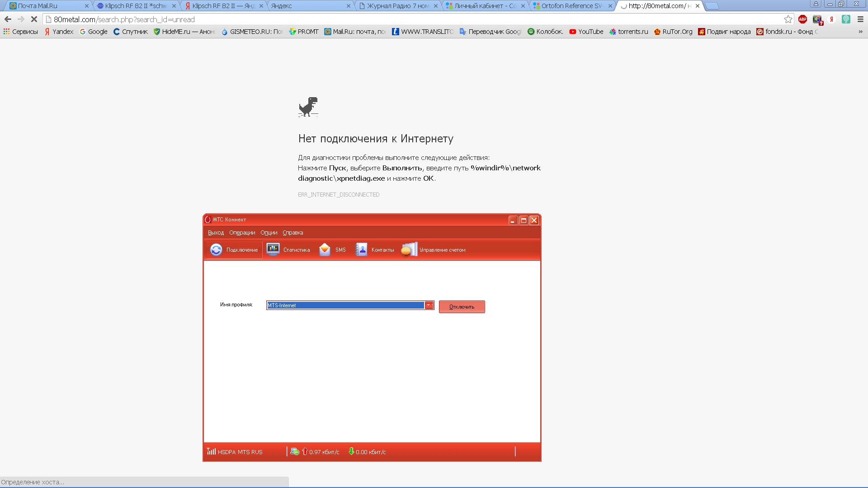Open the Выход menu in MTS Connect

coord(216,232)
